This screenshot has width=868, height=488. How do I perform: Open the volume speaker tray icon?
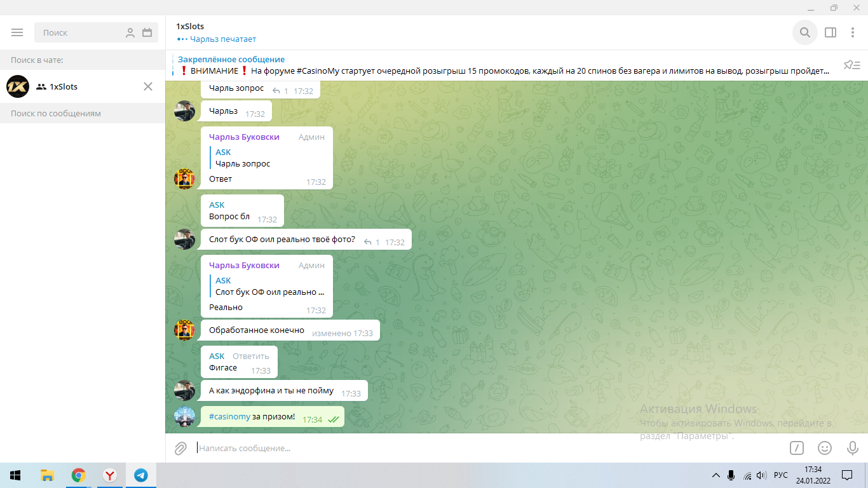tap(761, 475)
